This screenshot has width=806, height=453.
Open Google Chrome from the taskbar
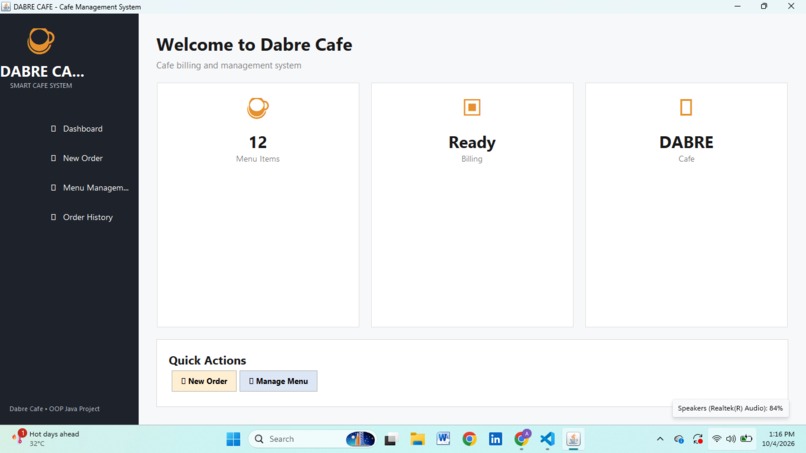click(x=469, y=439)
